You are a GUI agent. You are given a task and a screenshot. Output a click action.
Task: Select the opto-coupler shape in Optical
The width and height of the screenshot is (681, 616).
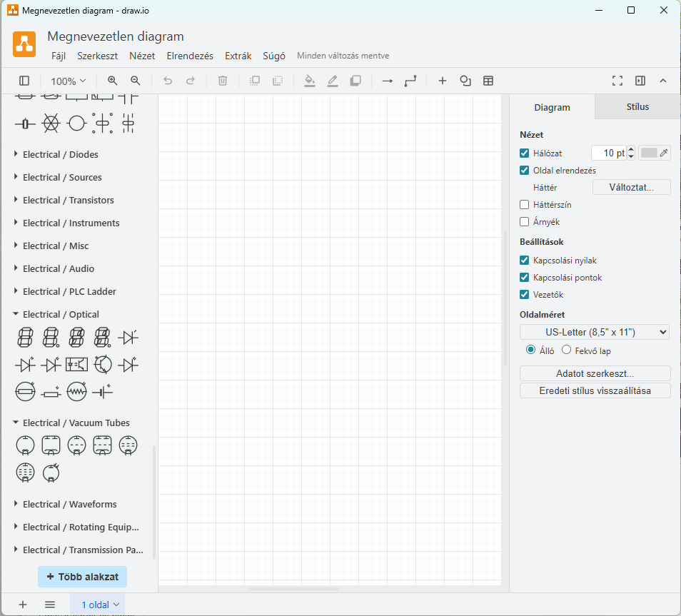coord(76,365)
